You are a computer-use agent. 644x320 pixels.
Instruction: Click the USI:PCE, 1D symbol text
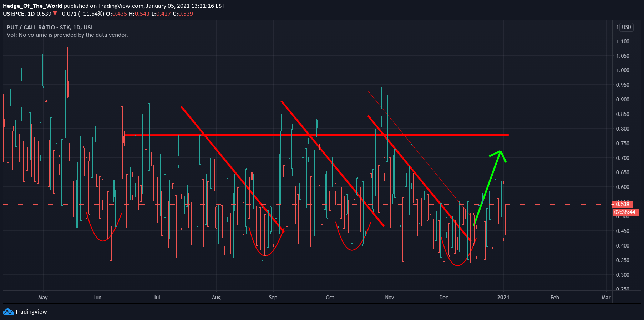pos(19,14)
